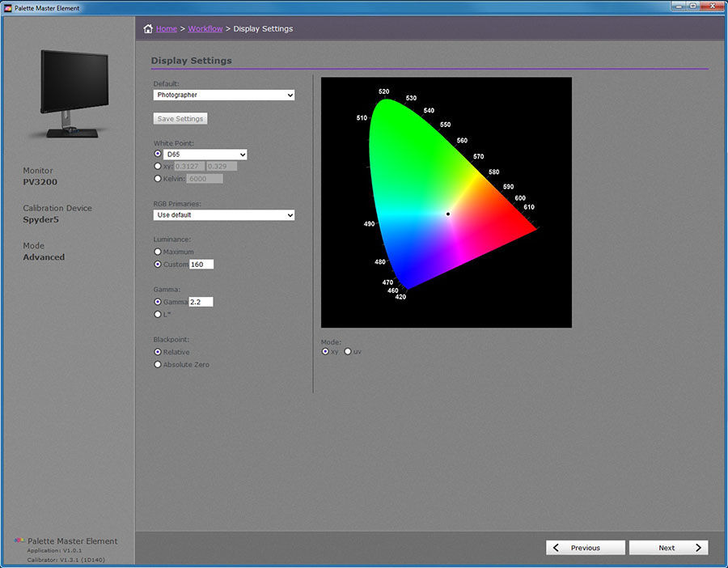
Task: Select the Custom luminance radio button
Action: tap(158, 265)
